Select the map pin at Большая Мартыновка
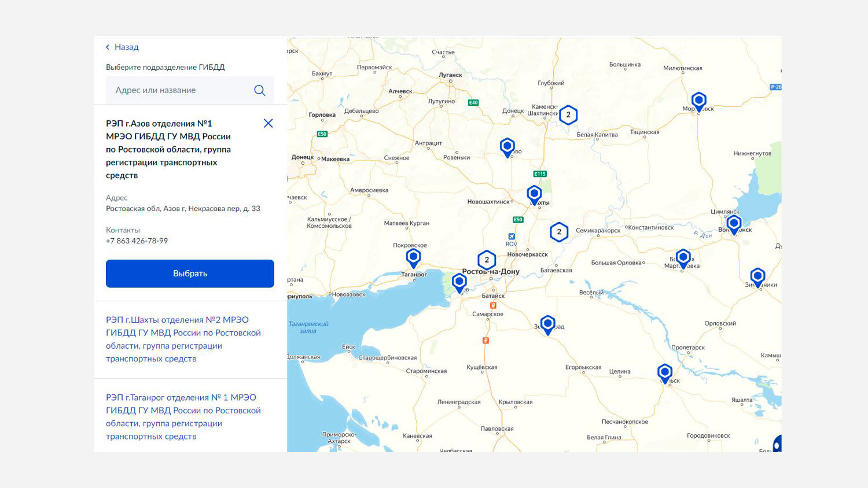The height and width of the screenshot is (488, 868). click(683, 258)
